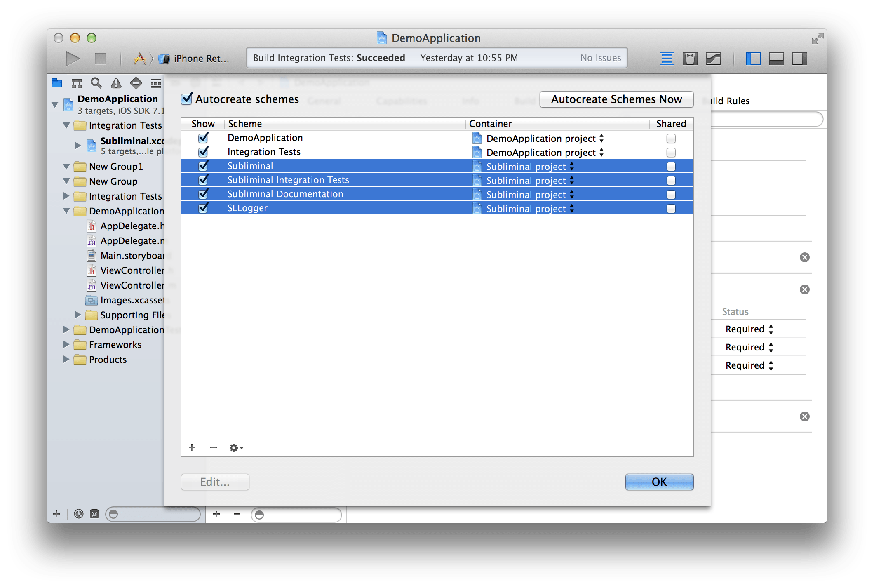The width and height of the screenshot is (874, 588).
Task: Open the scheme gear action menu
Action: (x=236, y=448)
